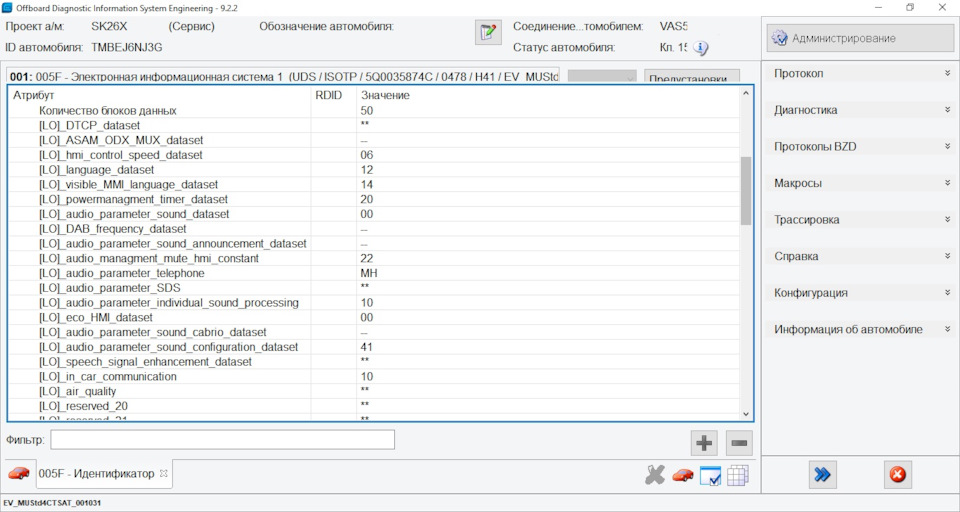The image size is (960, 512).
Task: Click the vehicle ID TMBEJ6NJ3G text
Action: pyautogui.click(x=127, y=47)
